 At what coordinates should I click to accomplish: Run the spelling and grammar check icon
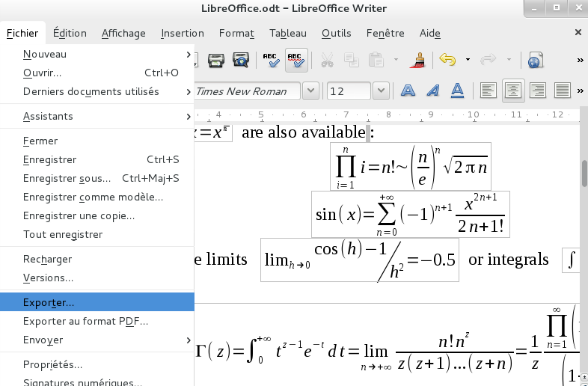coord(271,60)
